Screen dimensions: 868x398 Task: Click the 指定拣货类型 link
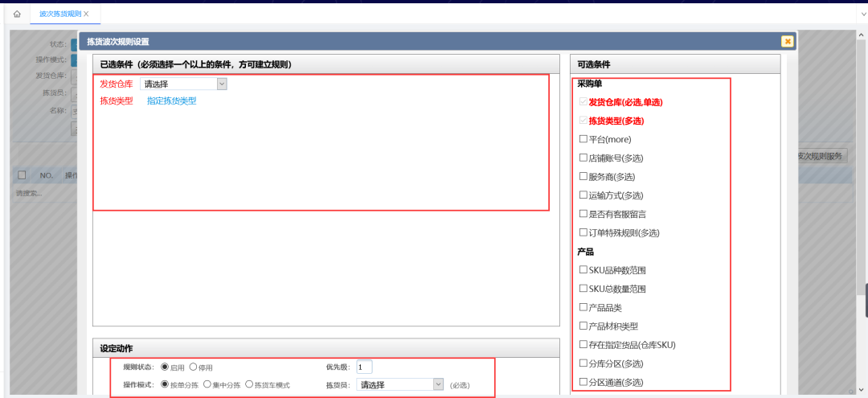tap(171, 101)
